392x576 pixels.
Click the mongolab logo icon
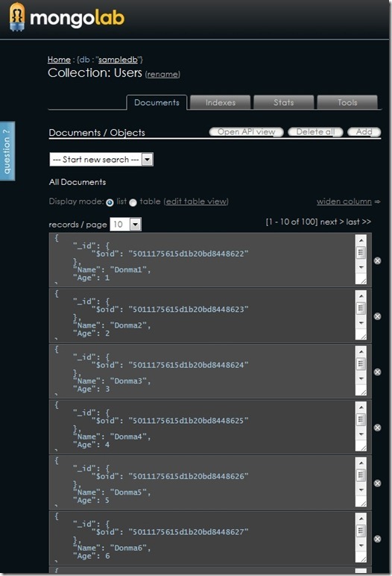point(17,17)
